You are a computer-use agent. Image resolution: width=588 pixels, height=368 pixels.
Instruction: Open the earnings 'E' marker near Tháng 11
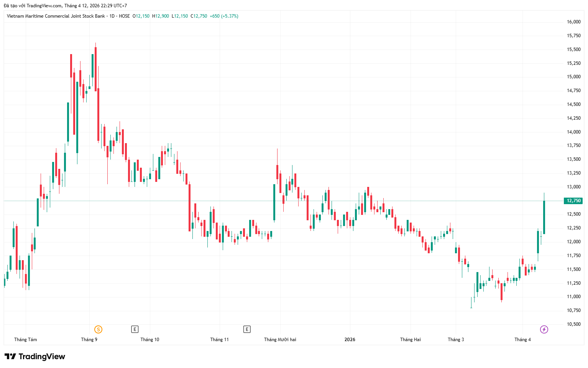click(247, 329)
